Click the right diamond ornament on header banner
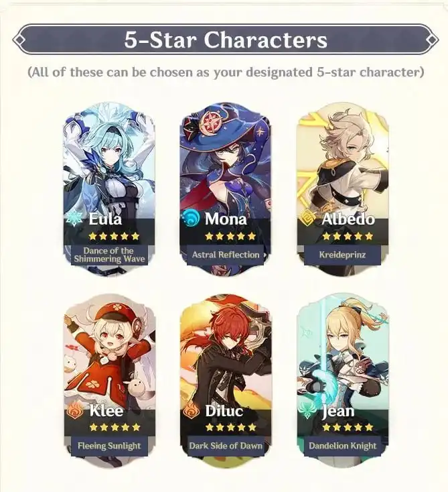The width and height of the screenshot is (448, 492). [432, 40]
